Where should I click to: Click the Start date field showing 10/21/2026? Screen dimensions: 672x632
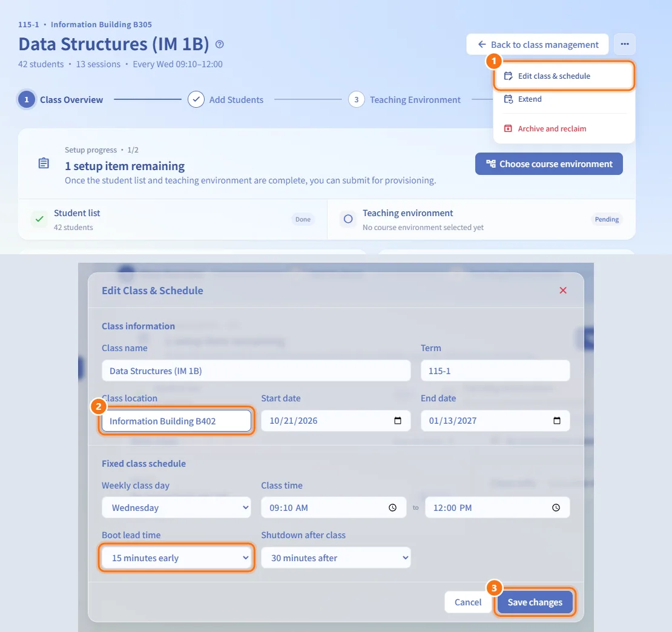coord(336,421)
